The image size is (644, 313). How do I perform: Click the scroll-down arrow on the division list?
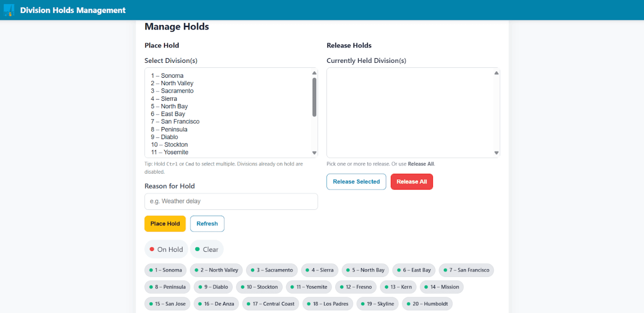tap(314, 153)
